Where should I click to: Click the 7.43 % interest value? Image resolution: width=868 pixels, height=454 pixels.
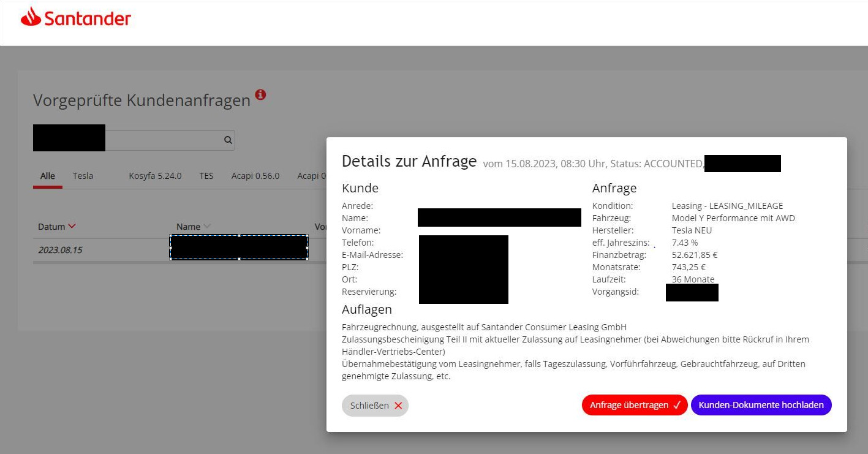(685, 243)
